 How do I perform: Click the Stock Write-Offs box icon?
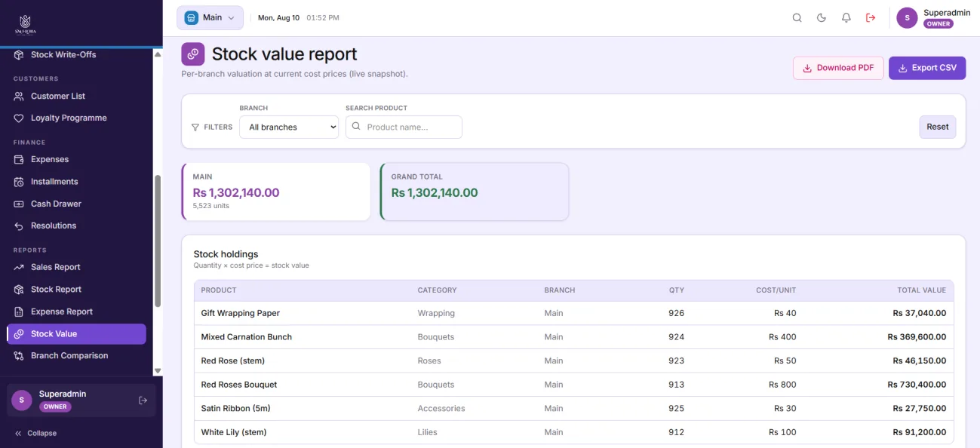(19, 55)
